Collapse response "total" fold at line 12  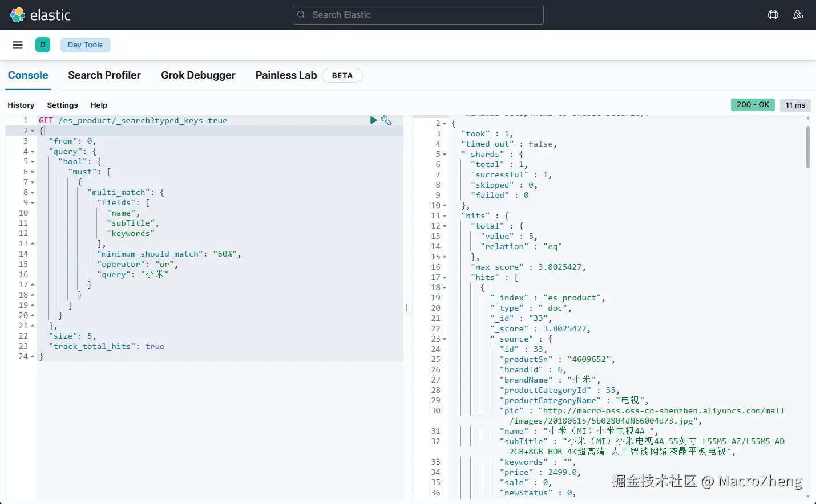(x=445, y=226)
